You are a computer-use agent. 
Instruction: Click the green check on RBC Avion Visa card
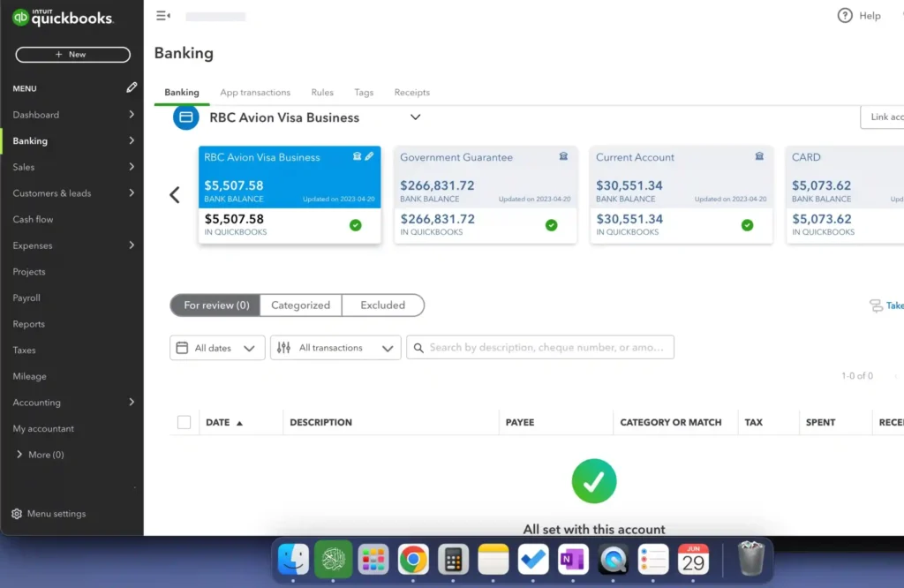(356, 225)
